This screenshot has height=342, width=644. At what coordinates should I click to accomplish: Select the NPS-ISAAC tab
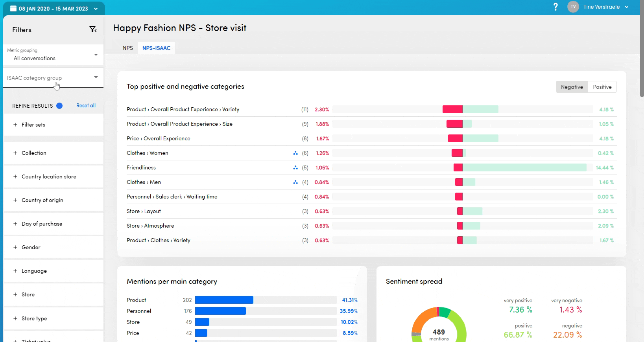(x=156, y=48)
